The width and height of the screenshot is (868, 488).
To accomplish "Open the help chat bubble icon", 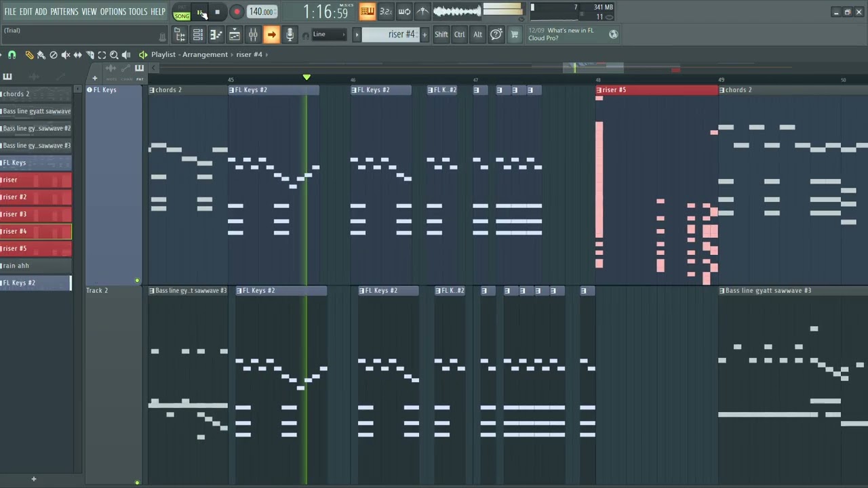I will (x=496, y=35).
